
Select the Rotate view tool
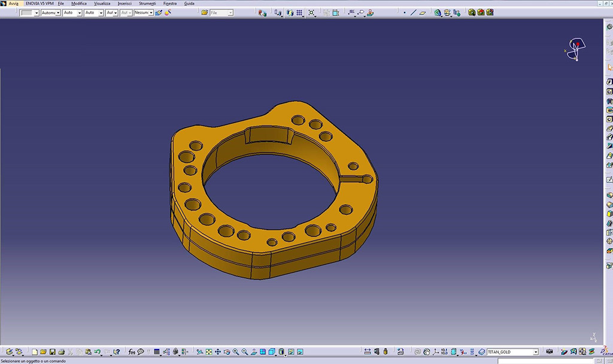[x=227, y=352]
